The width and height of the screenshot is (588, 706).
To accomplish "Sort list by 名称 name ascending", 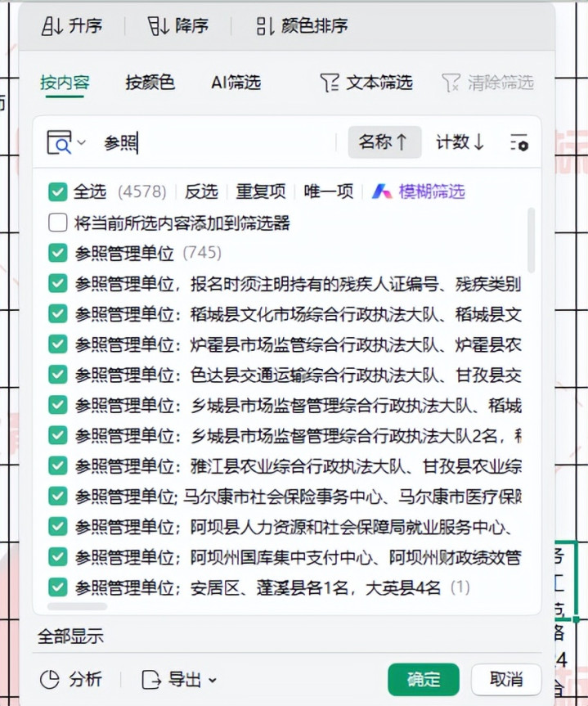I will click(384, 142).
